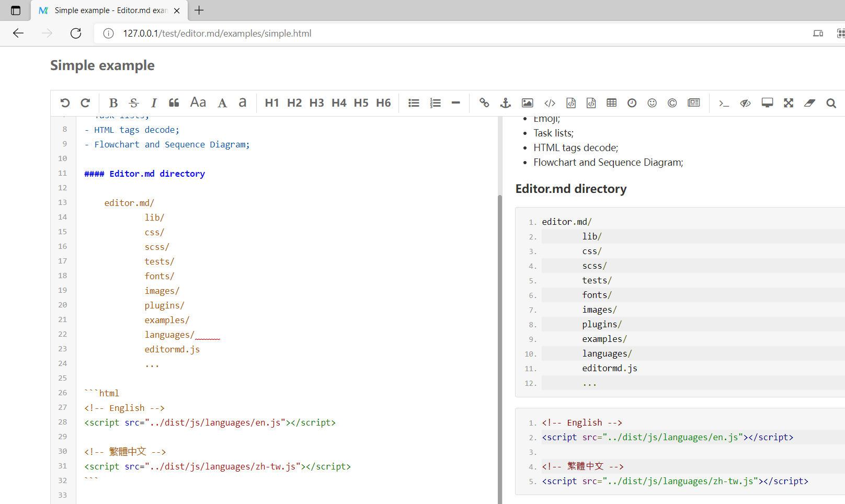Open a new browser tab

[199, 10]
